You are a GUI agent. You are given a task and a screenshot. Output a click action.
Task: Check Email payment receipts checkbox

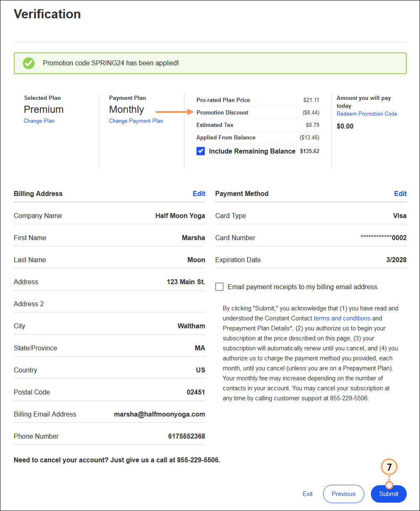(219, 287)
